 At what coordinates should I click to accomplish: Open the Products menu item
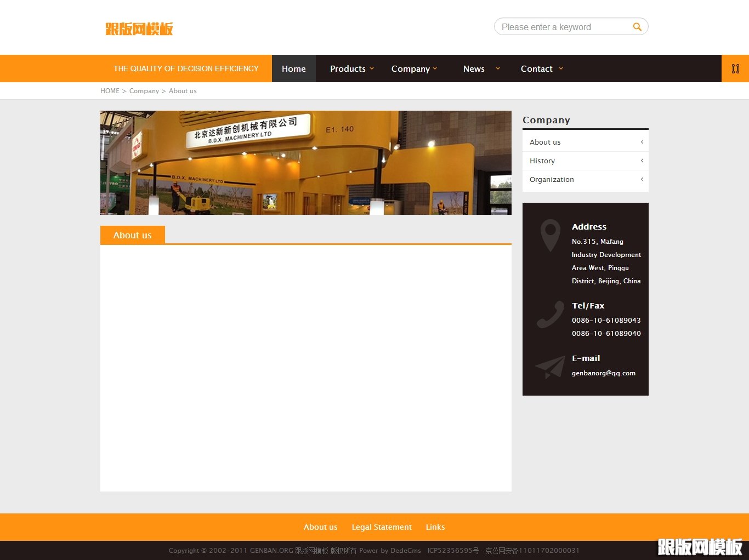348,68
